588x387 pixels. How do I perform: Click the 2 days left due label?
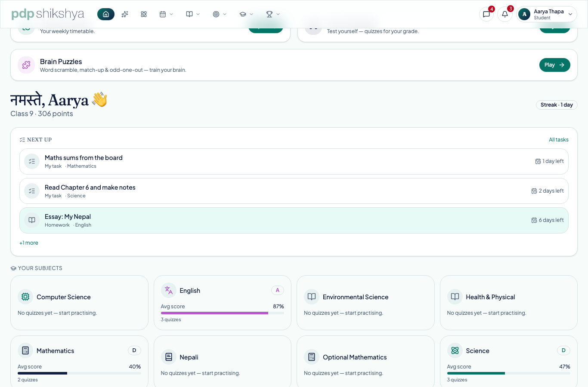click(x=548, y=191)
